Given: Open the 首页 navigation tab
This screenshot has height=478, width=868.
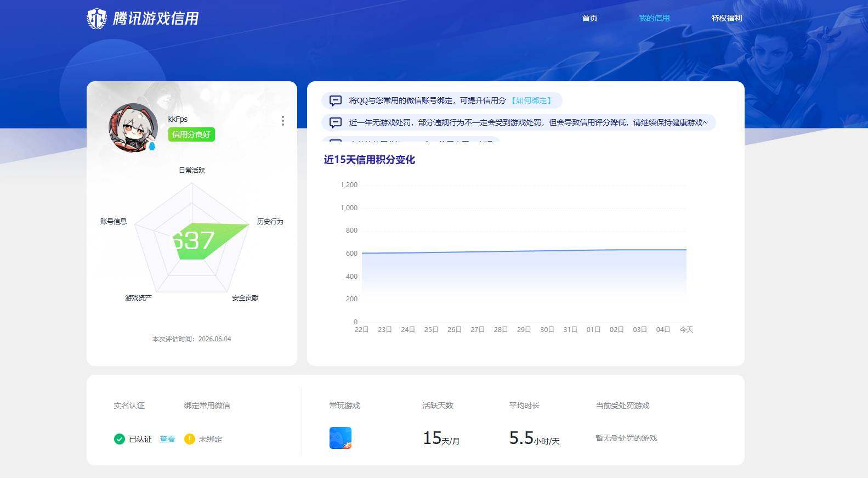Looking at the screenshot, I should (x=589, y=18).
